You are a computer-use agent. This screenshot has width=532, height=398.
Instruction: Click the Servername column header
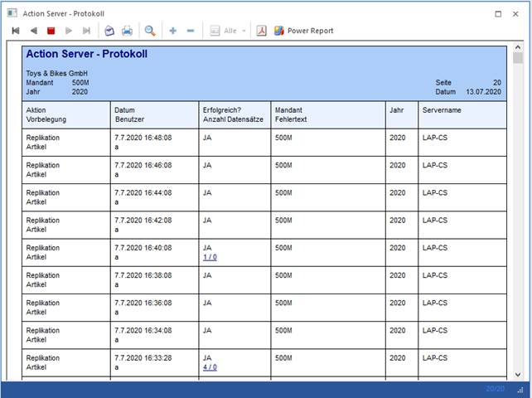(442, 110)
